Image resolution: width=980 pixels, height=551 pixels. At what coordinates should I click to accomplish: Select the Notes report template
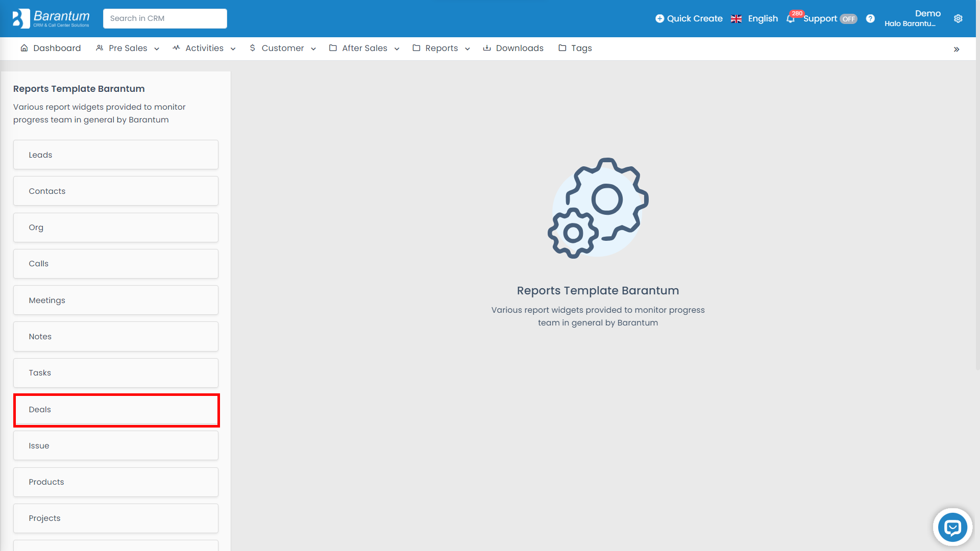pos(116,336)
